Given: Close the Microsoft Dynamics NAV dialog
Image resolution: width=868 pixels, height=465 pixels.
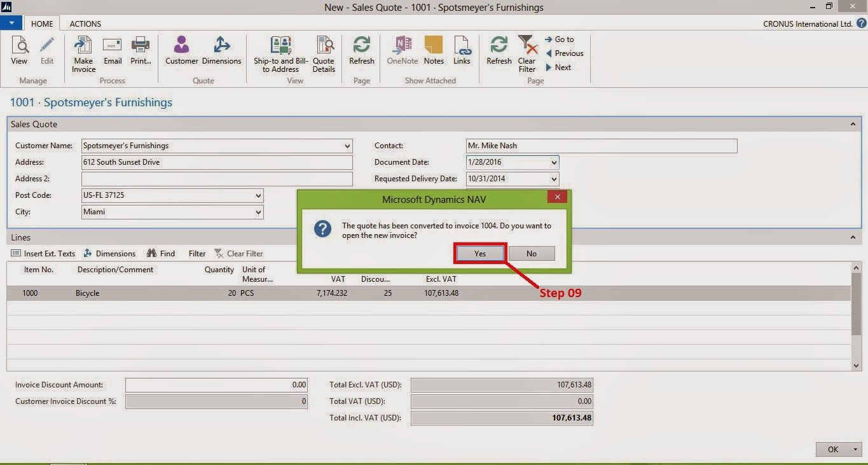Looking at the screenshot, I should (x=558, y=197).
